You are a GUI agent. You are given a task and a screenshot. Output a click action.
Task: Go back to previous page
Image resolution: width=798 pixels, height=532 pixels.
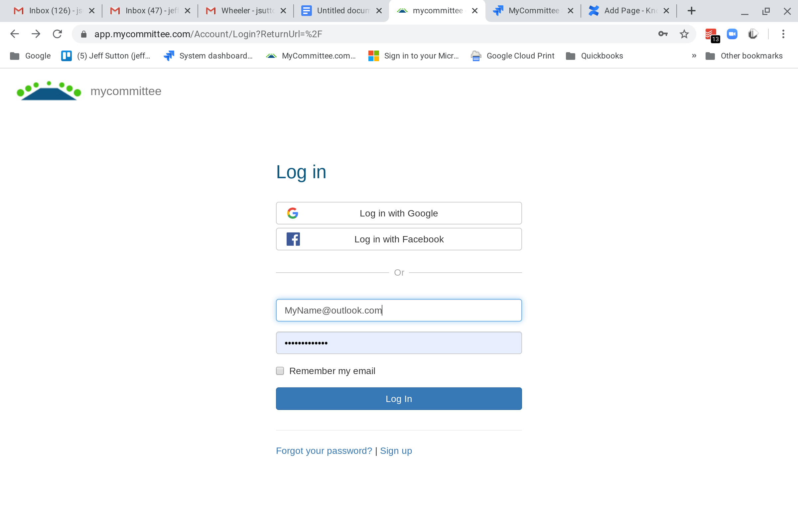point(15,34)
